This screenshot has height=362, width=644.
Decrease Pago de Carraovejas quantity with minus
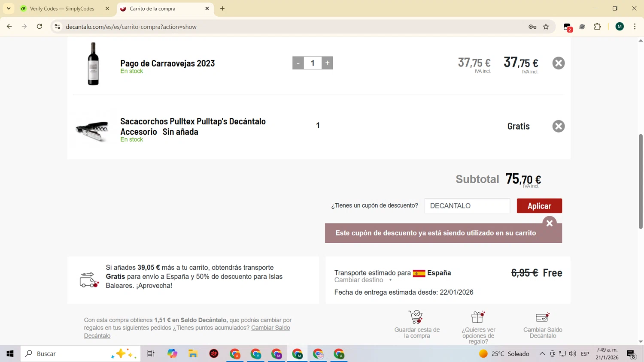298,63
